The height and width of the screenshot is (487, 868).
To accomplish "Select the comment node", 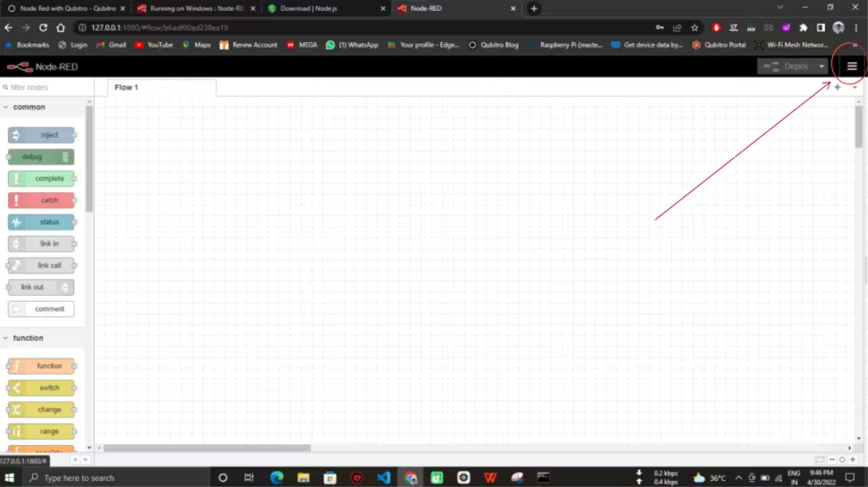I will (x=41, y=309).
